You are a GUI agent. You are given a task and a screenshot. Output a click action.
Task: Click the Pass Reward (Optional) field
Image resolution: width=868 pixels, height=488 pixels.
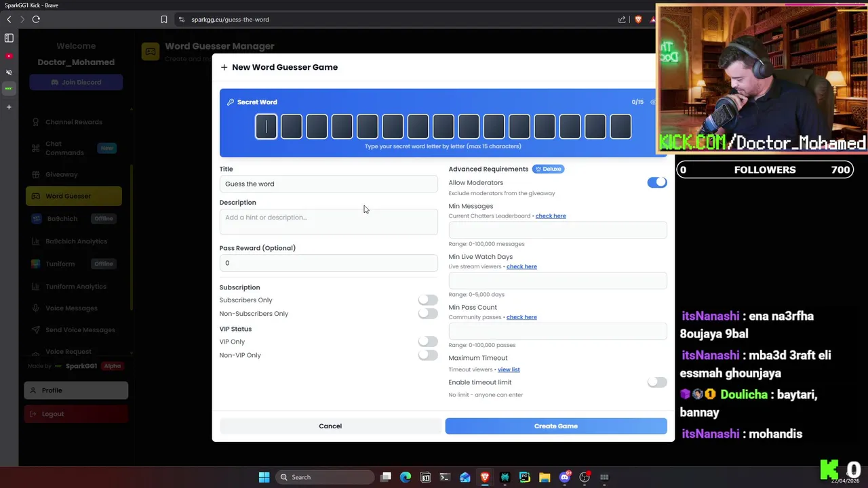pos(329,263)
